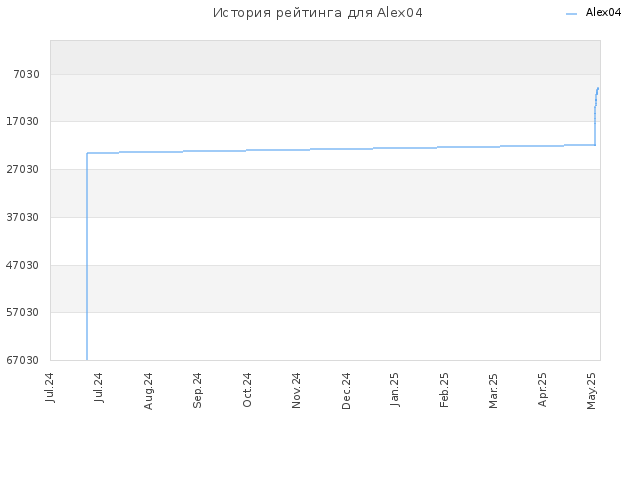Screen dimensions: 640x480
Task: Click the 7030 y-axis label
Action: [x=27, y=74]
